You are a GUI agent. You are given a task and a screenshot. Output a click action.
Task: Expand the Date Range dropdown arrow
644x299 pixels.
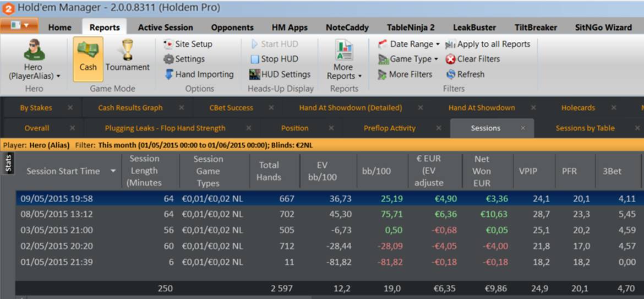coord(438,45)
